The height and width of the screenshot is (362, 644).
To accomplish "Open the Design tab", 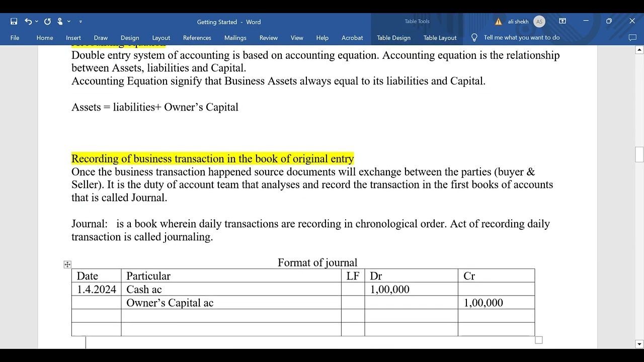I will coord(130,38).
